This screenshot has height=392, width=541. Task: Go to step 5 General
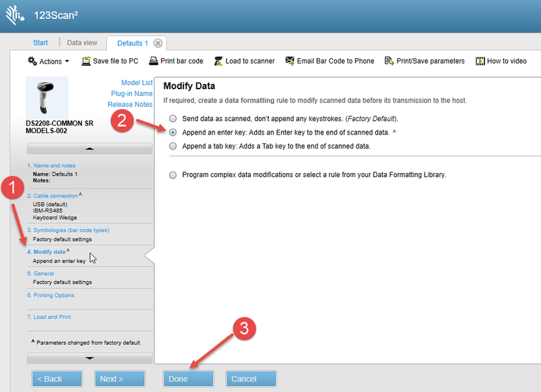point(41,274)
